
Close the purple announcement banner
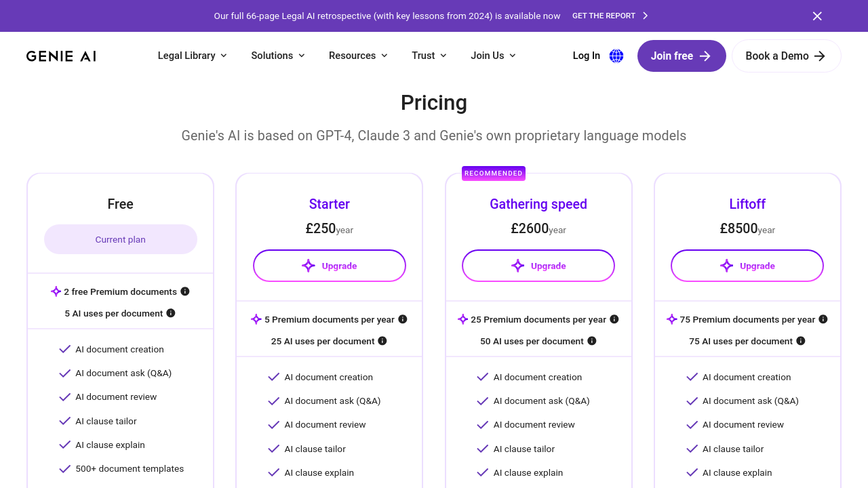point(817,16)
